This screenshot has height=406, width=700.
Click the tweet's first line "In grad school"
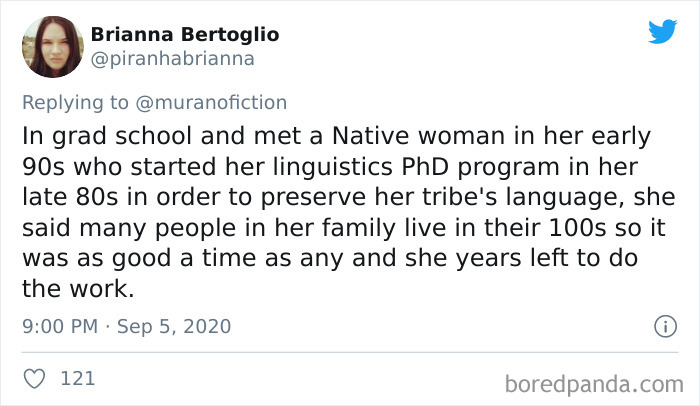coord(107,136)
